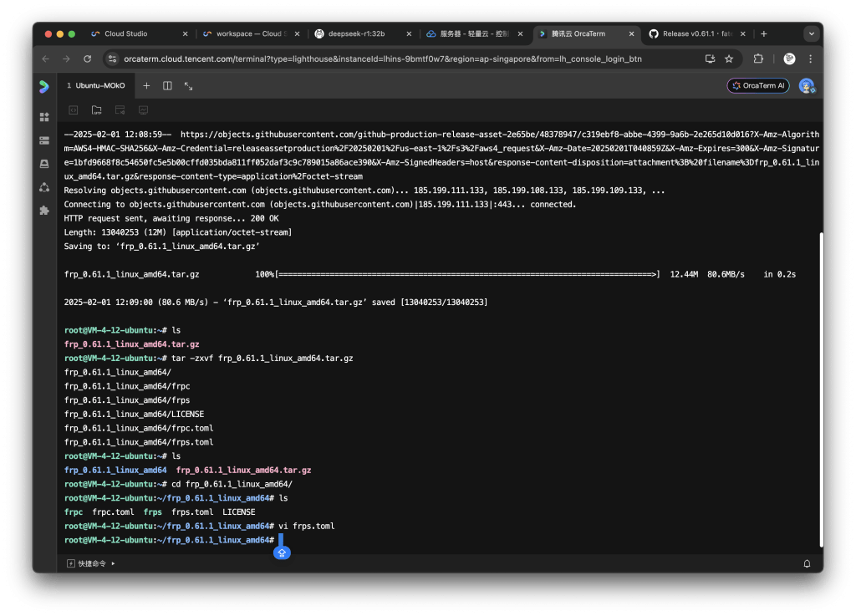
Task: Expand the 快捷命令 quick commands panel
Action: click(90, 563)
